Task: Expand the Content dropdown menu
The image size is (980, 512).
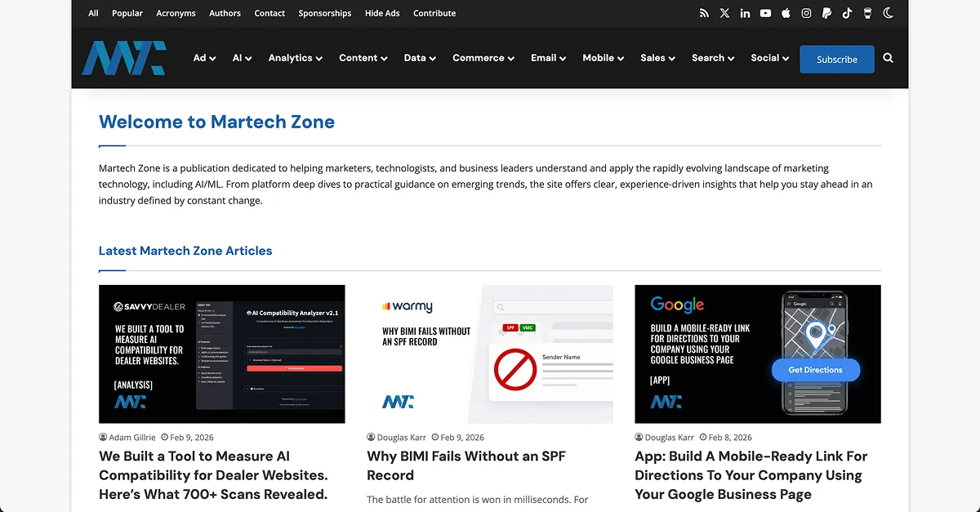Action: [x=363, y=58]
